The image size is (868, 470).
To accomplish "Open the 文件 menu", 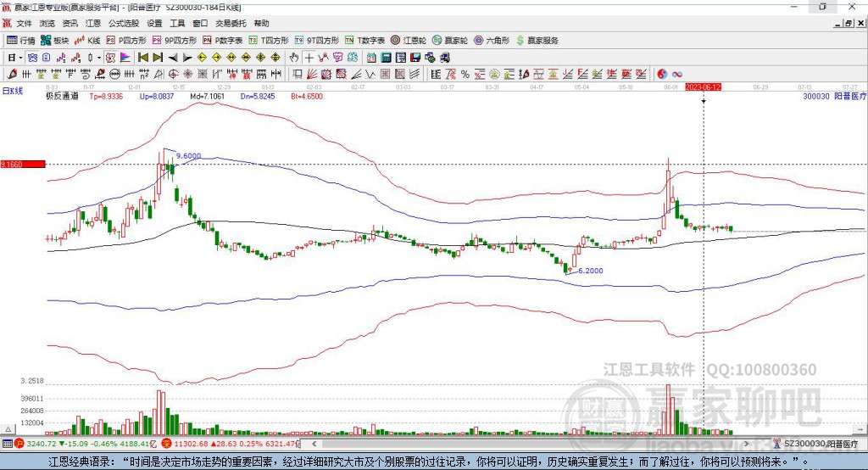I will (x=25, y=23).
